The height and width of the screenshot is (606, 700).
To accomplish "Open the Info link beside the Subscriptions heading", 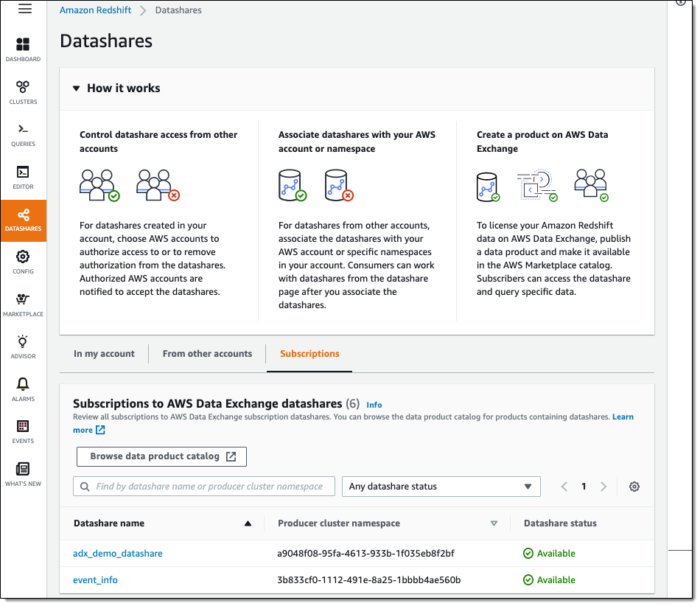I will pos(374,405).
